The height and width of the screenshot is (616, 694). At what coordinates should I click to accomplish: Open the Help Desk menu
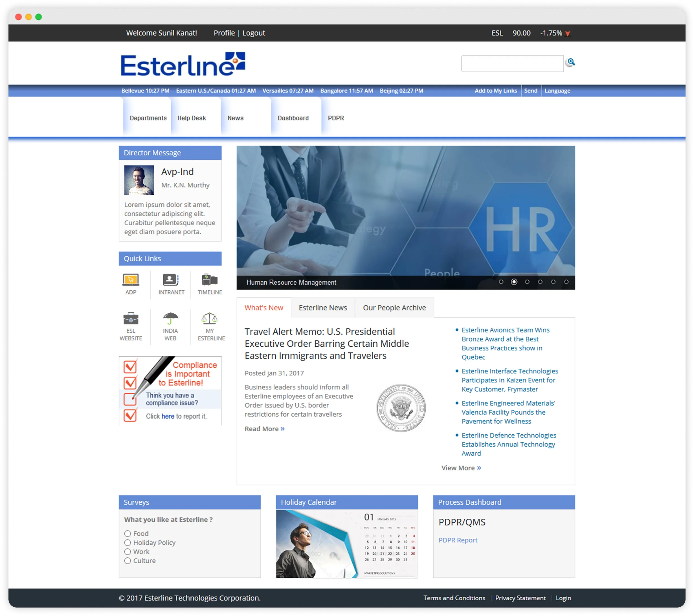pos(192,118)
